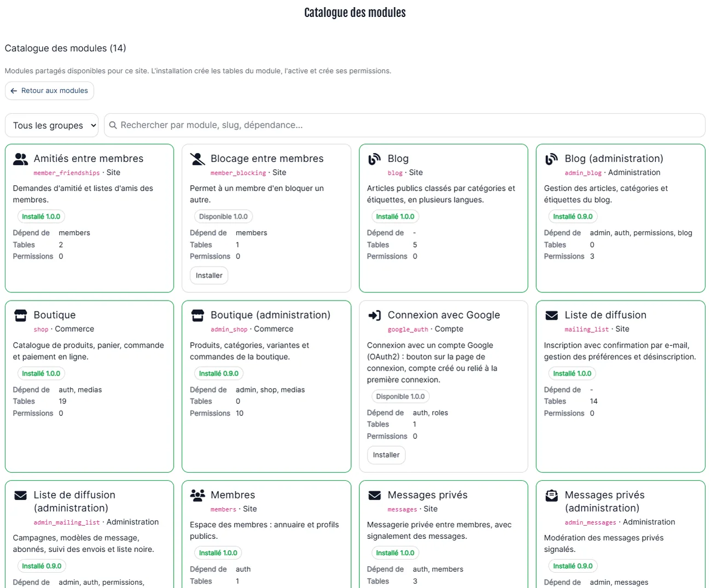Click the Blog (administration) feed icon
The image size is (711, 588).
click(x=551, y=159)
